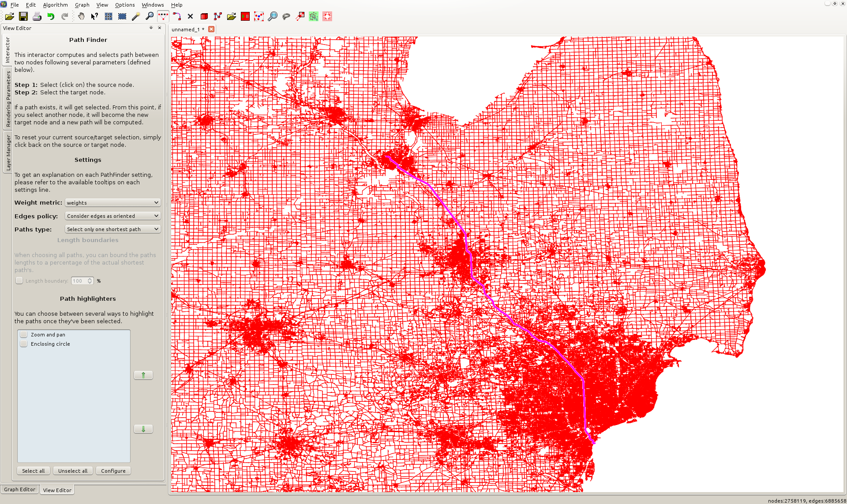Check the Length boundary checkbox
This screenshot has height=504, width=847.
(x=19, y=280)
